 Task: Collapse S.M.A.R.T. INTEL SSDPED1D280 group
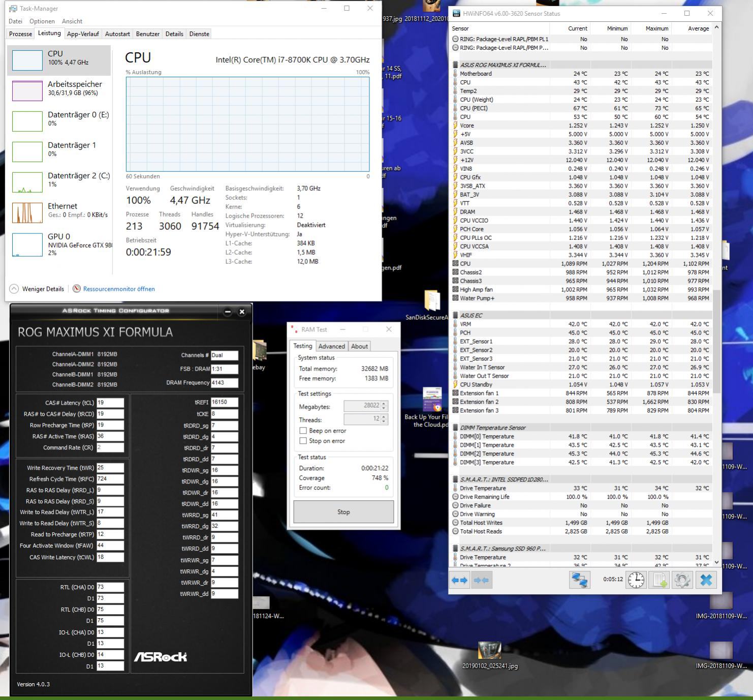(x=456, y=479)
